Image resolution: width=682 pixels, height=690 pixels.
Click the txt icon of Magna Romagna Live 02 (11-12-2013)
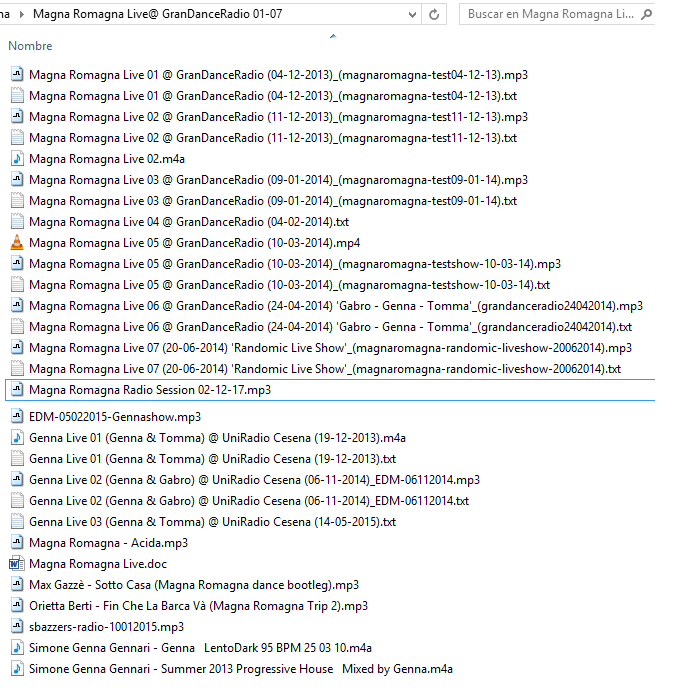click(x=17, y=138)
